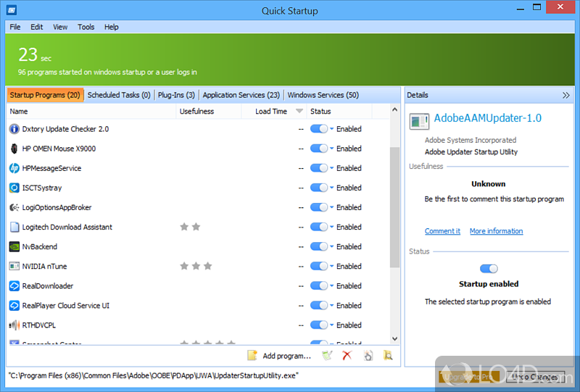Switch to Plug-Ins (3) tab
Screen dimensions: 580x392
176,95
